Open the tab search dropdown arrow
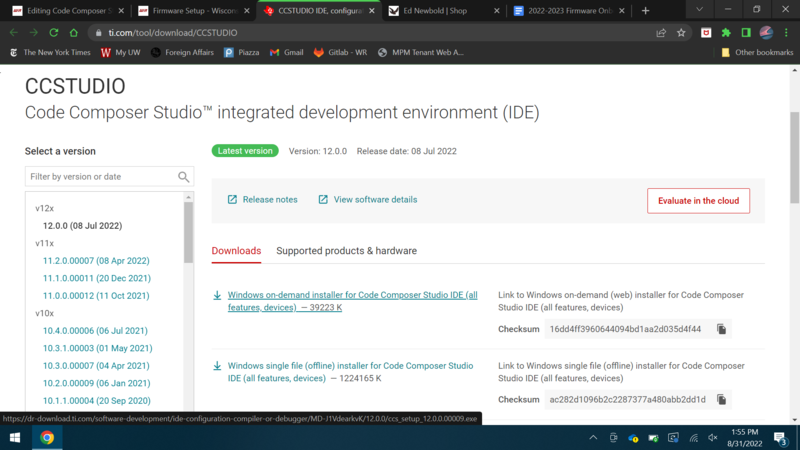Image resolution: width=800 pixels, height=450 pixels. pos(699,10)
